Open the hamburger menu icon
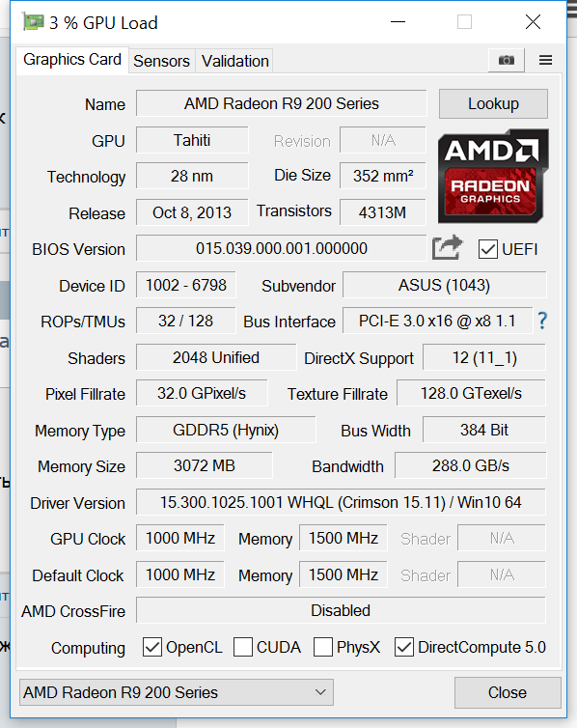This screenshot has height=728, width=577. click(545, 60)
